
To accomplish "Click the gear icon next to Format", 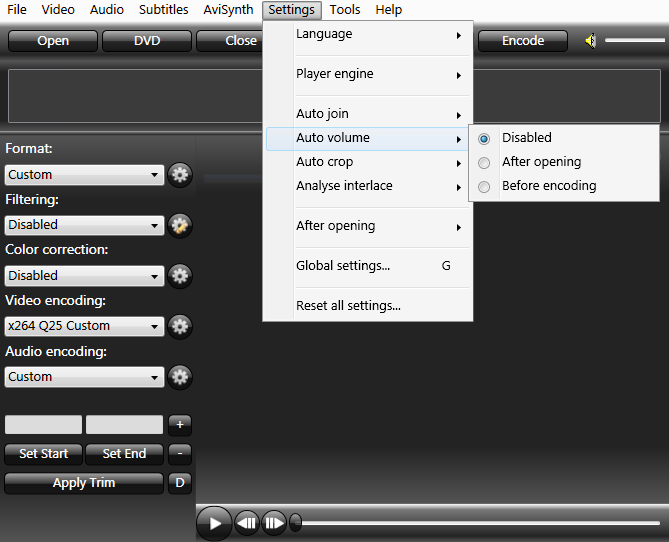I will [x=180, y=175].
